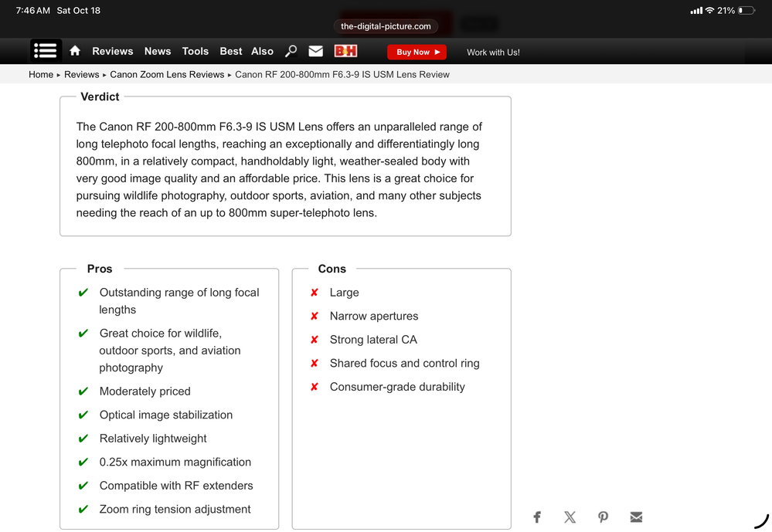Click 'Moderately priced' pro item
The width and height of the screenshot is (772, 532).
click(x=145, y=391)
